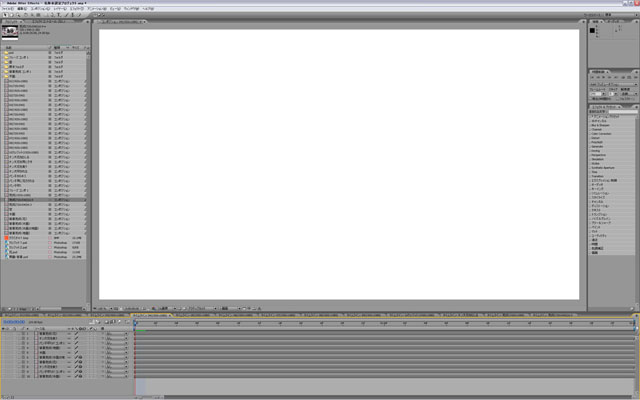Viewport: 640px width, 400px height.
Task: Go to last frame in Time Controls
Action: [x=616, y=77]
